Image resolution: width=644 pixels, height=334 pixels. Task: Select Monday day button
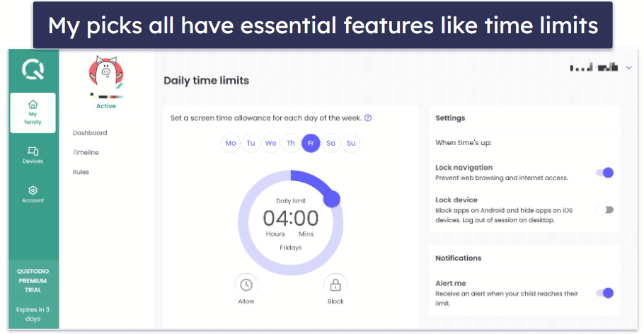pos(231,144)
